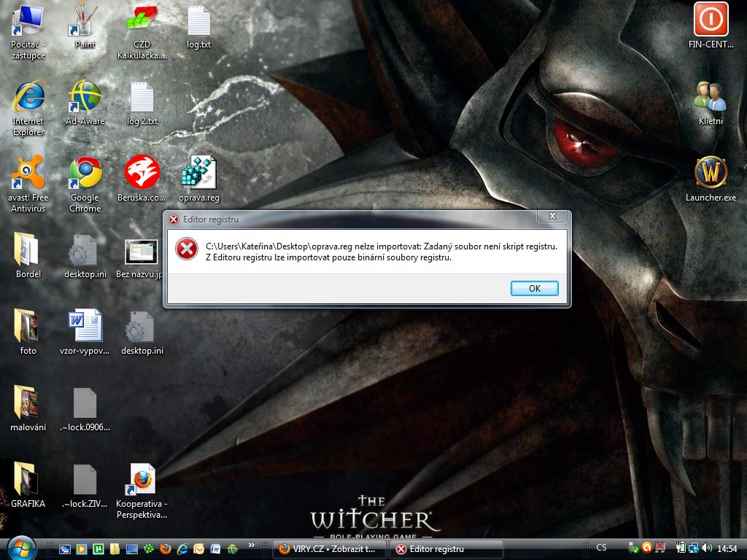
Task: Switch to VIRY.CZ Firefox taskbar window
Action: click(x=329, y=549)
